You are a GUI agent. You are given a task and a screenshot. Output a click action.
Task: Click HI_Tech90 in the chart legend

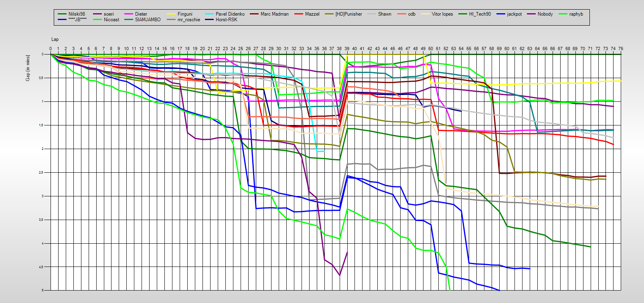point(480,14)
